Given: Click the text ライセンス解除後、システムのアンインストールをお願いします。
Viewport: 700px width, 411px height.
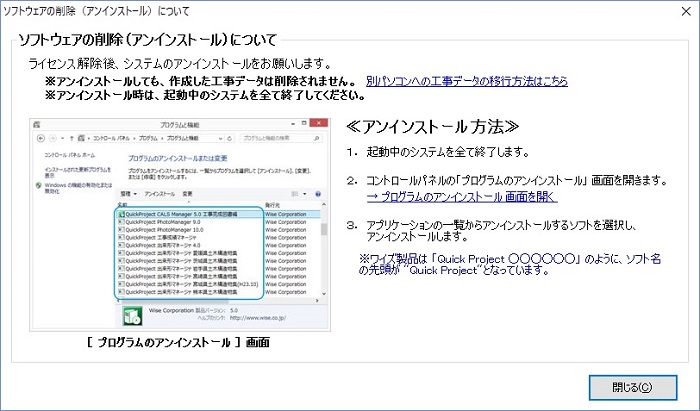Looking at the screenshot, I should 181,64.
